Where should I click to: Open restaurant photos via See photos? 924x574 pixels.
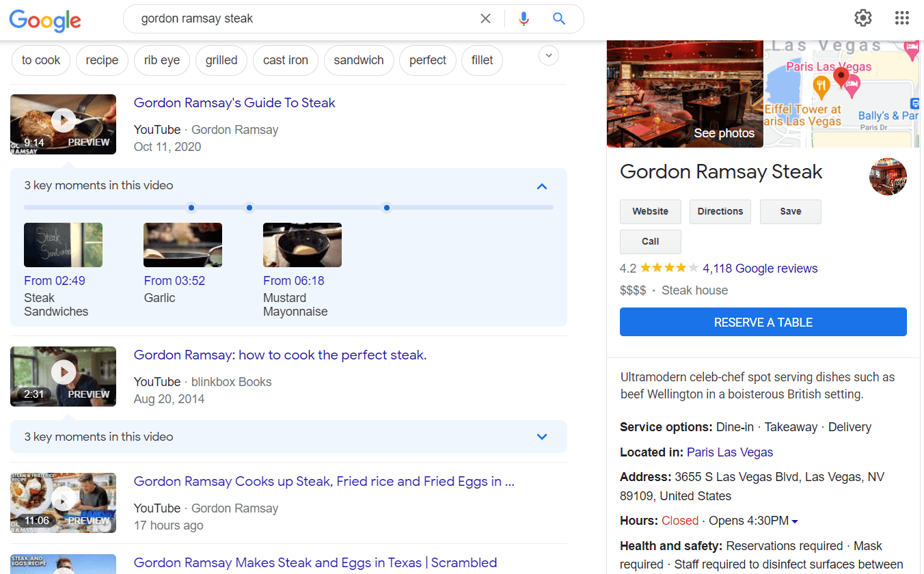click(724, 133)
